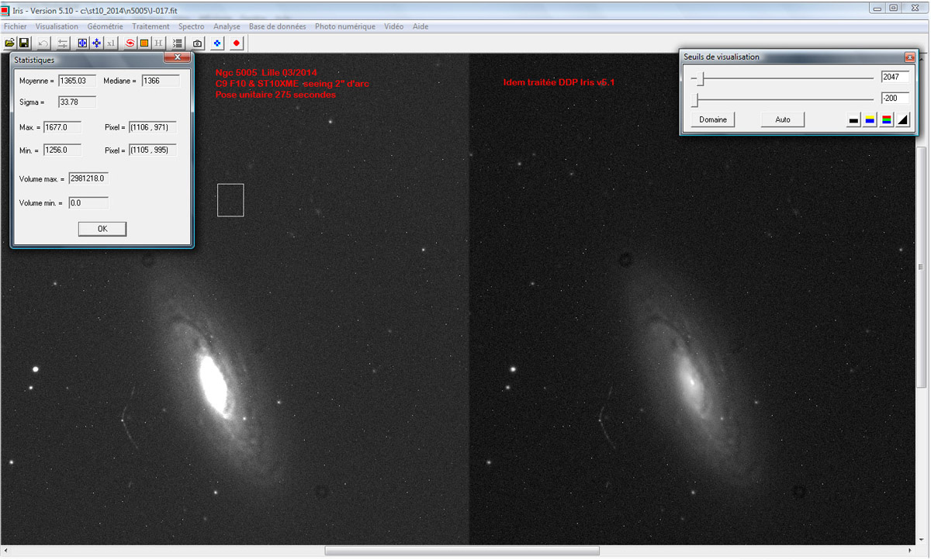The height and width of the screenshot is (560, 931).
Task: Select the red-green-blue palette icon
Action: point(887,119)
